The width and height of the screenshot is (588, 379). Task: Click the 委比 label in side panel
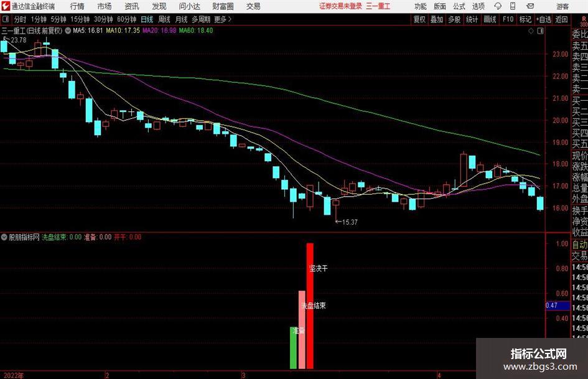click(580, 34)
